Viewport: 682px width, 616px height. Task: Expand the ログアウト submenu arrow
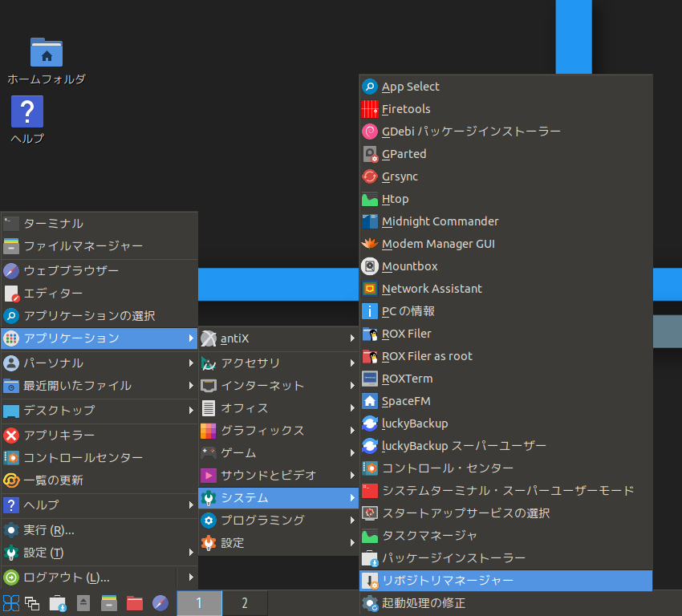point(191,577)
